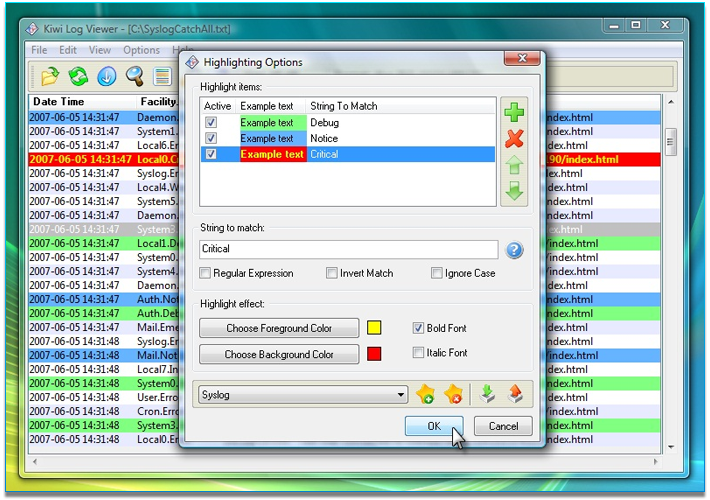
Task: Disable the Bold Font checkbox
Action: pyautogui.click(x=418, y=328)
